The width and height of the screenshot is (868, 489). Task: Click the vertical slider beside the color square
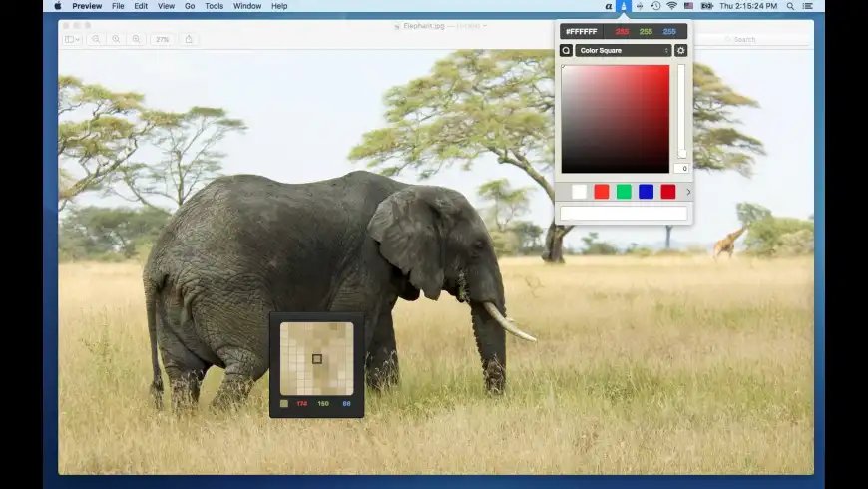(x=681, y=111)
